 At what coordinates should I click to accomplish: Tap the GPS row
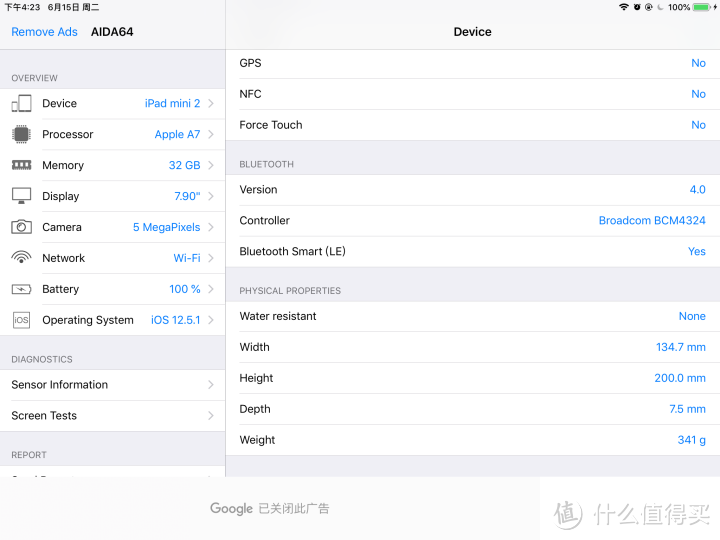472,63
